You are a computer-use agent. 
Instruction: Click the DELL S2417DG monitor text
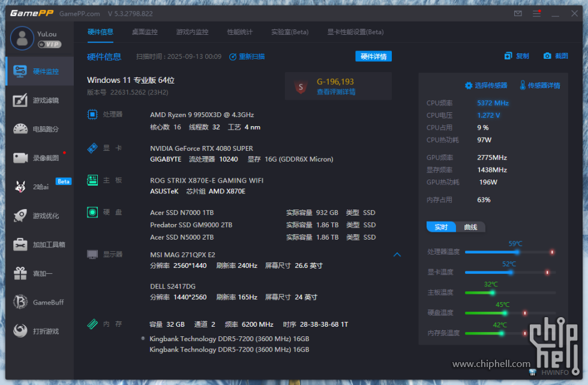point(173,286)
